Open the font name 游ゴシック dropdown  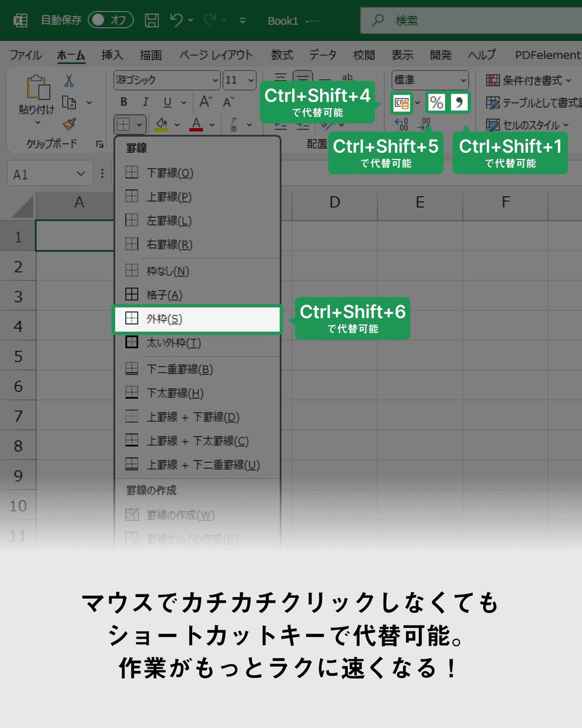[215, 80]
